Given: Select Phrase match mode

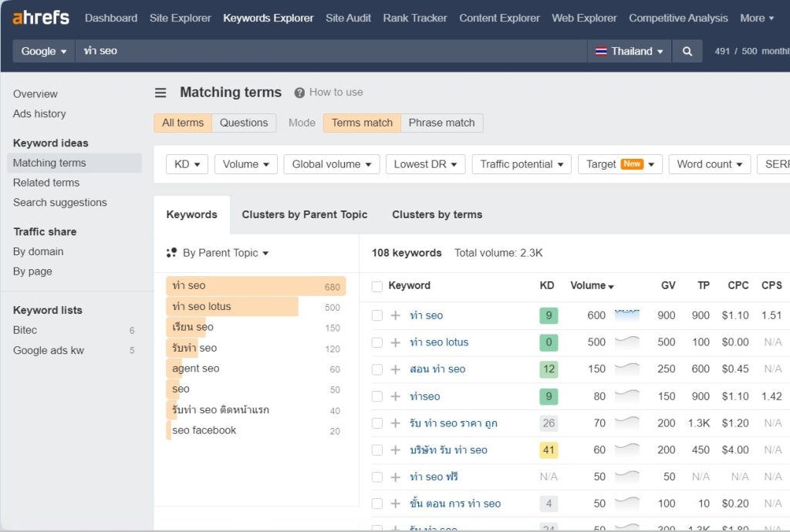Looking at the screenshot, I should coord(441,123).
